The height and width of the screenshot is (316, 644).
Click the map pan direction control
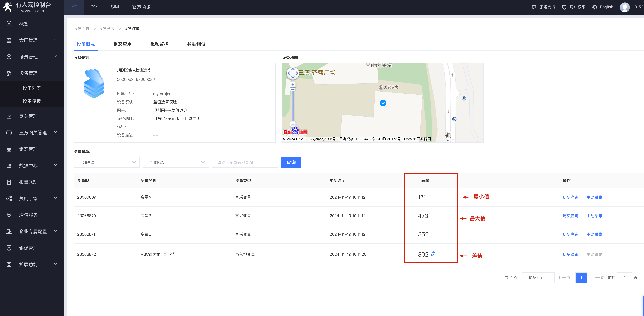point(293,73)
